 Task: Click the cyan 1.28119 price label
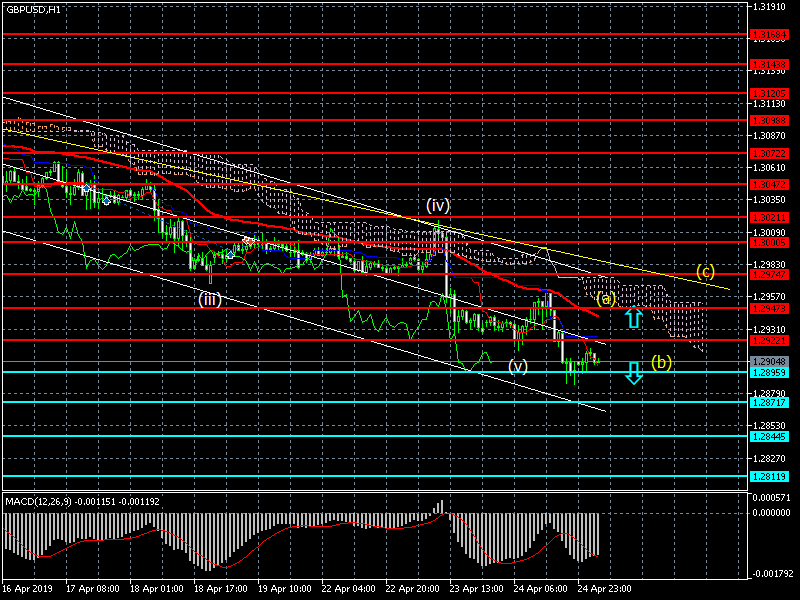tap(769, 477)
